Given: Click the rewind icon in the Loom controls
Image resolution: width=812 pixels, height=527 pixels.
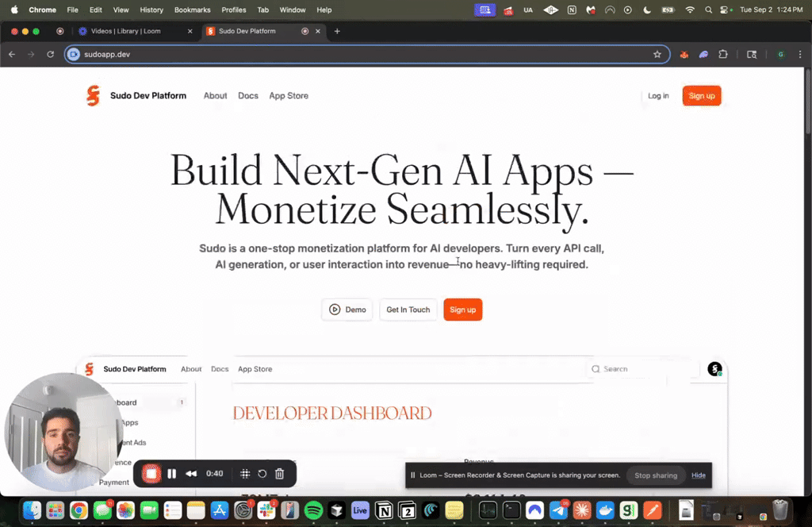Looking at the screenshot, I should point(191,474).
